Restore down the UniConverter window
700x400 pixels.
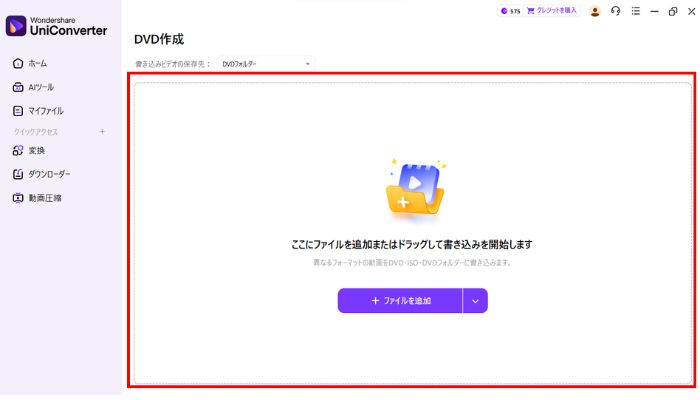click(x=673, y=12)
